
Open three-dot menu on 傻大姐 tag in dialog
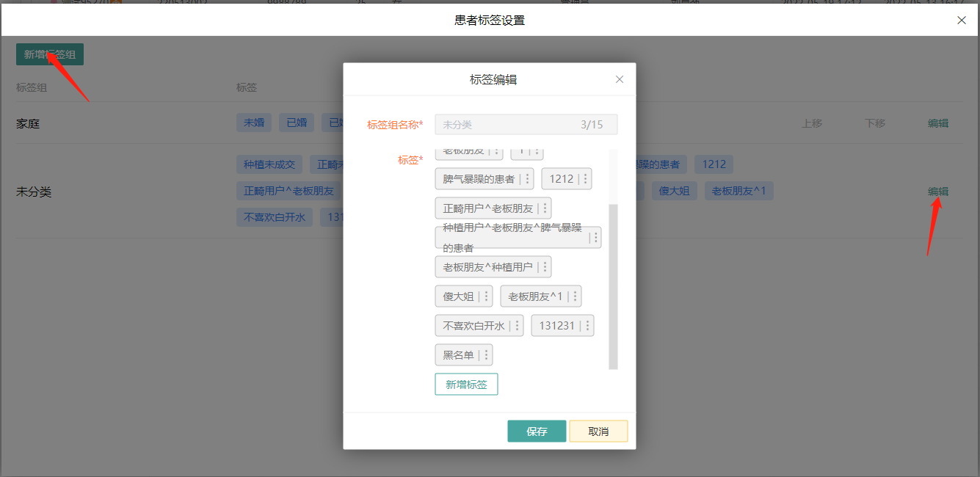coord(486,296)
